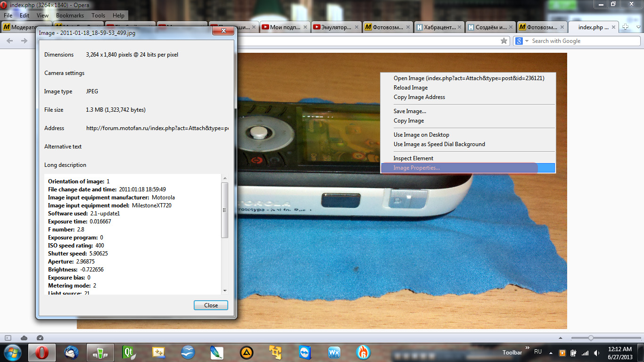Click the 'MilestoneXT720' equipment model line
Image resolution: width=644 pixels, height=362 pixels.
click(x=110, y=206)
